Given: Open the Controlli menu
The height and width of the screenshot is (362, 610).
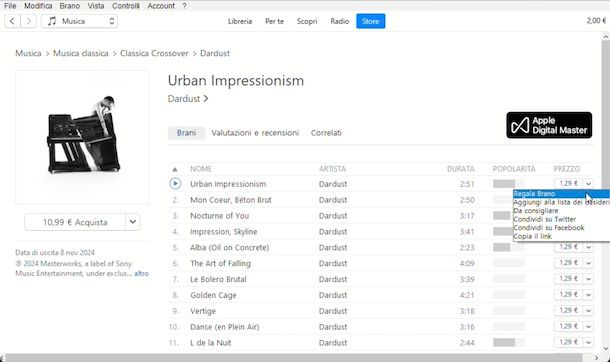Looking at the screenshot, I should pos(126,6).
